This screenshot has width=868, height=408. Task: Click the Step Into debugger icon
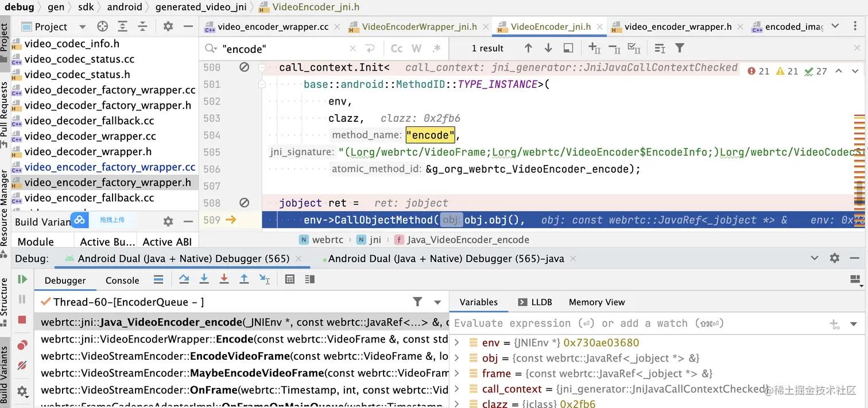pos(204,279)
